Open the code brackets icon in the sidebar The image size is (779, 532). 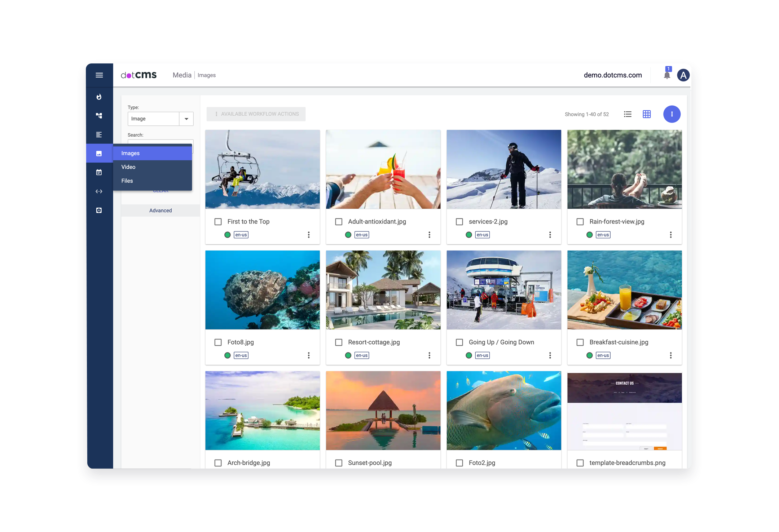pos(99,191)
